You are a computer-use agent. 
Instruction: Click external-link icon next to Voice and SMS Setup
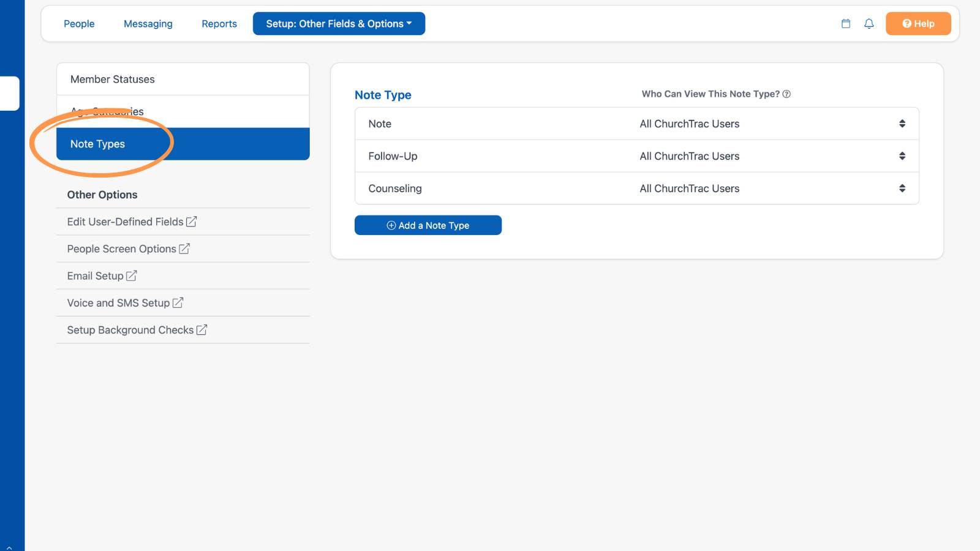[178, 302]
